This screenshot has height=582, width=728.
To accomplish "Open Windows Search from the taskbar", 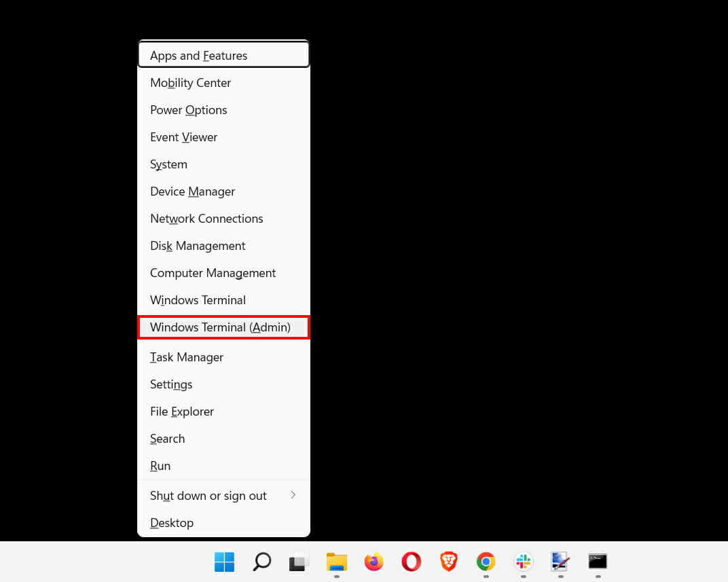I will point(261,562).
